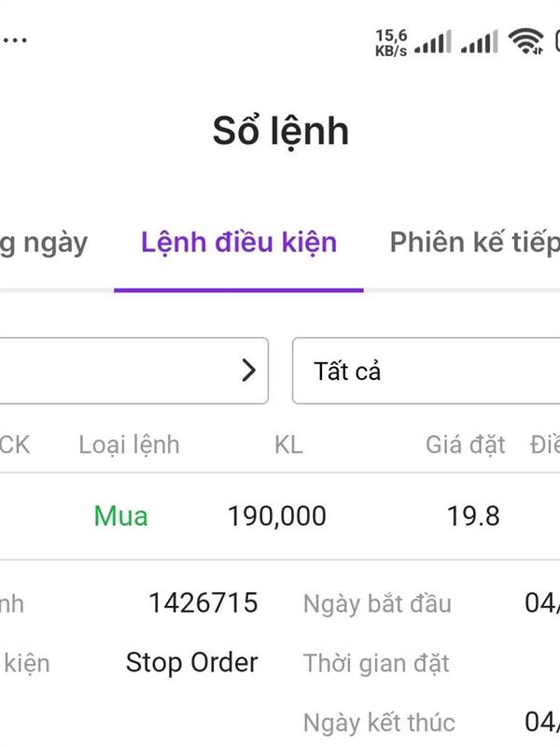Sort by the 'KL' column header

coord(288,444)
